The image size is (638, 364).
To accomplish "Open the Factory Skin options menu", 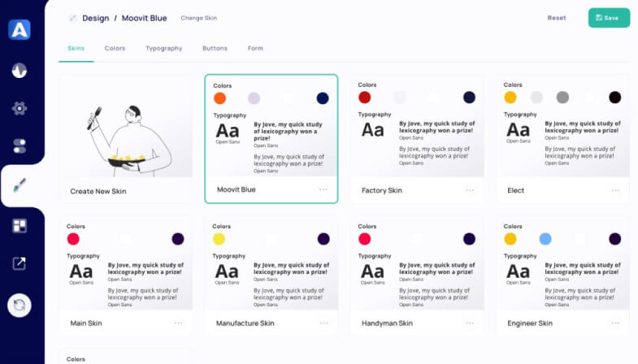I will coord(469,190).
